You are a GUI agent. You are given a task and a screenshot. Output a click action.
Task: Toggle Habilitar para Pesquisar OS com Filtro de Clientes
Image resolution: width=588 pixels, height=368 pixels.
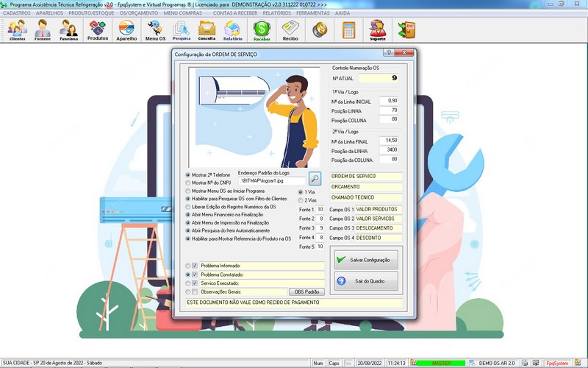click(x=188, y=199)
